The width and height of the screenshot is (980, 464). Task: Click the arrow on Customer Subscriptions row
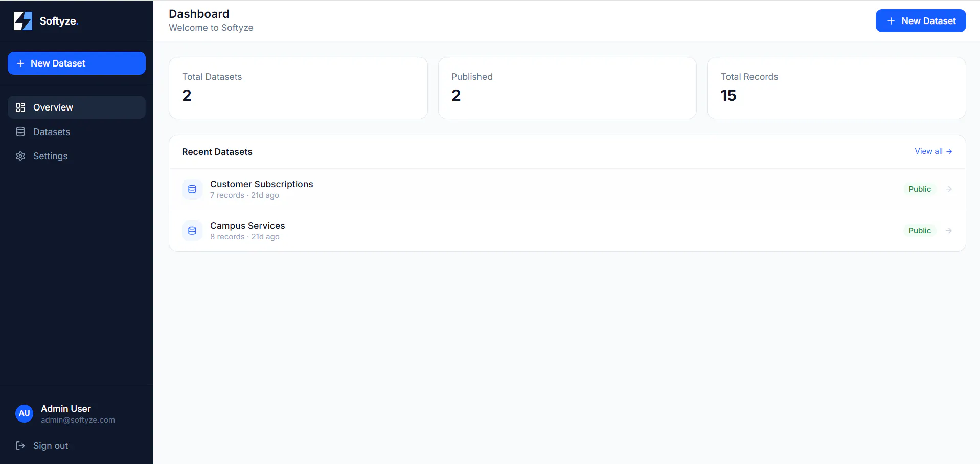pos(949,189)
